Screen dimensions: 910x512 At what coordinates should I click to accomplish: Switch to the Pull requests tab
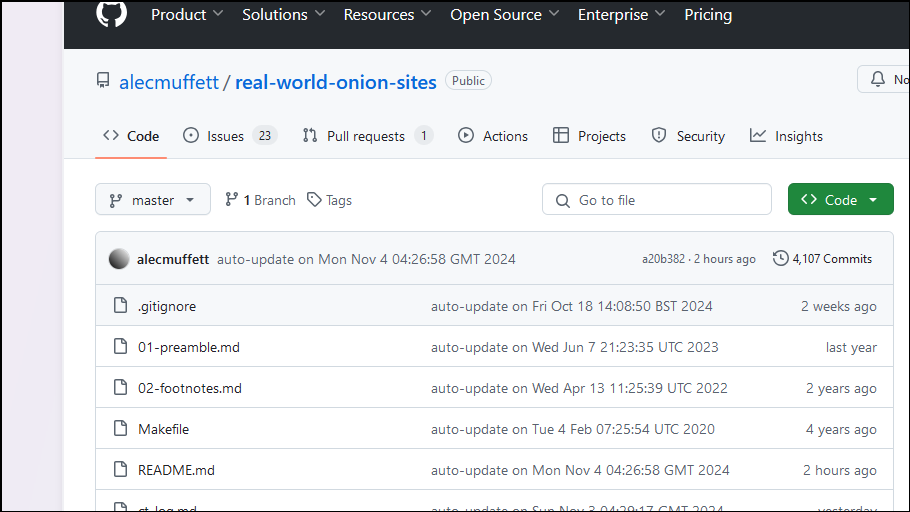coord(368,136)
